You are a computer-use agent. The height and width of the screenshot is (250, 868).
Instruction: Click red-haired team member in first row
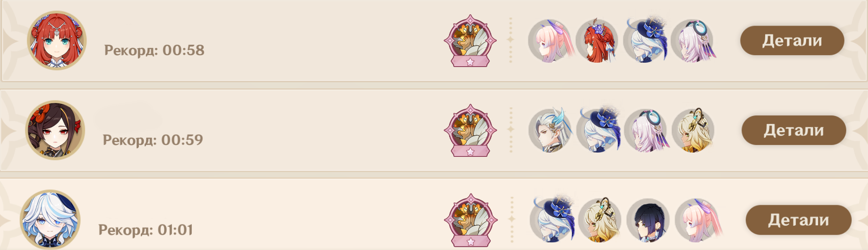click(597, 41)
